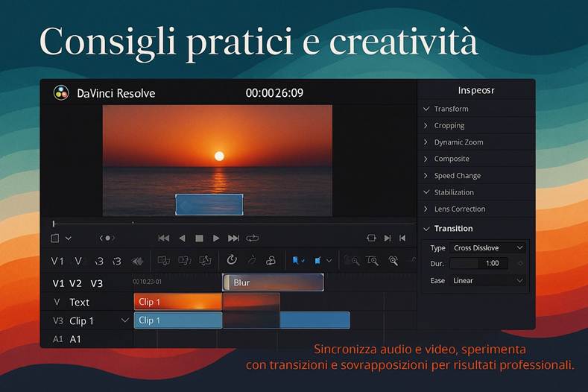Screen dimensions: 588x392
Task: Stop playback with the square button
Action: tap(199, 238)
